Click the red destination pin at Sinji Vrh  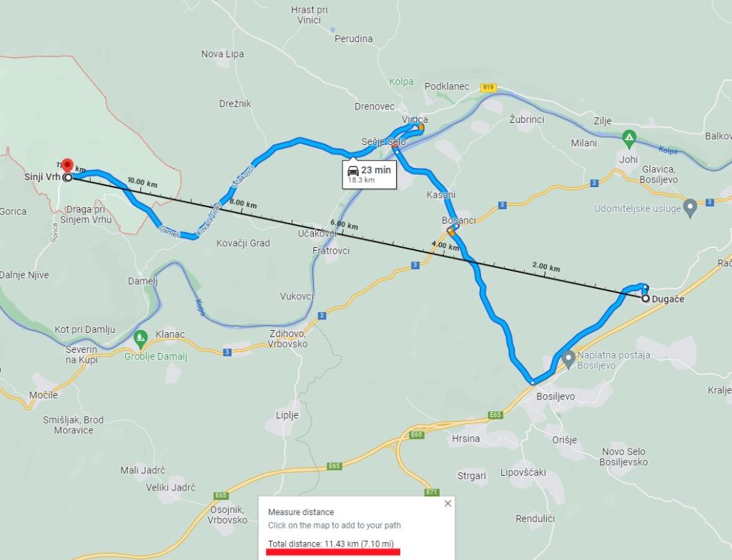click(x=68, y=165)
